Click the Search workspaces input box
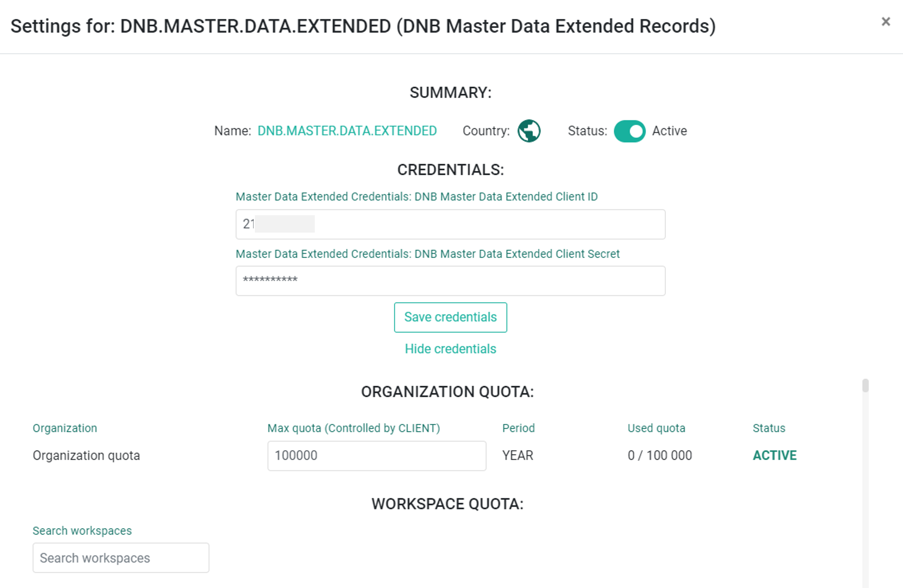 point(121,558)
